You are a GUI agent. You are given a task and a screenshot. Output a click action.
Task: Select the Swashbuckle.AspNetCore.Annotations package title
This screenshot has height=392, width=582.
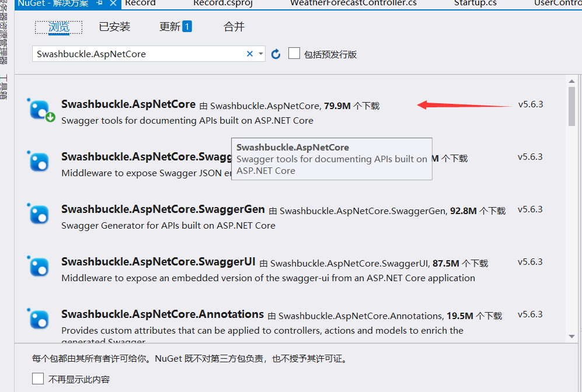tap(162, 314)
